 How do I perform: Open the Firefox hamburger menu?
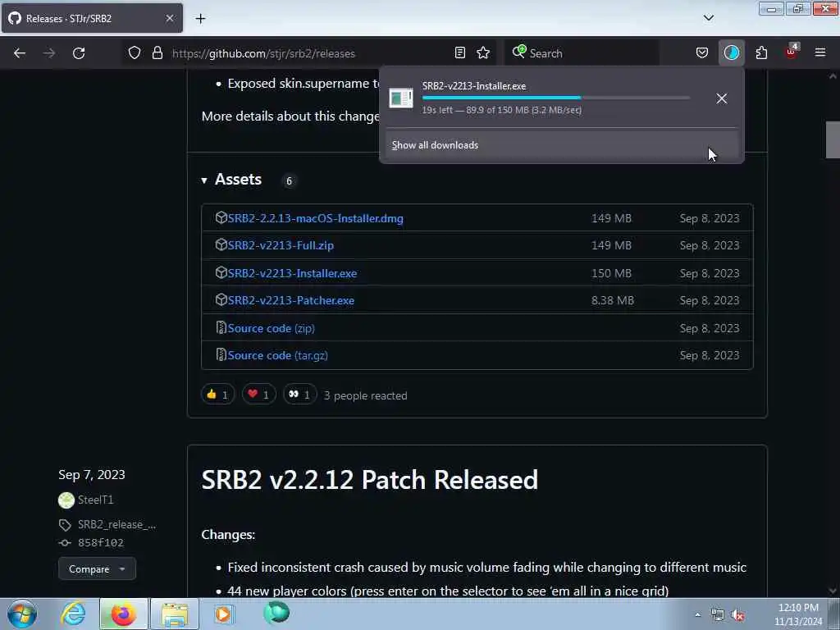(820, 53)
